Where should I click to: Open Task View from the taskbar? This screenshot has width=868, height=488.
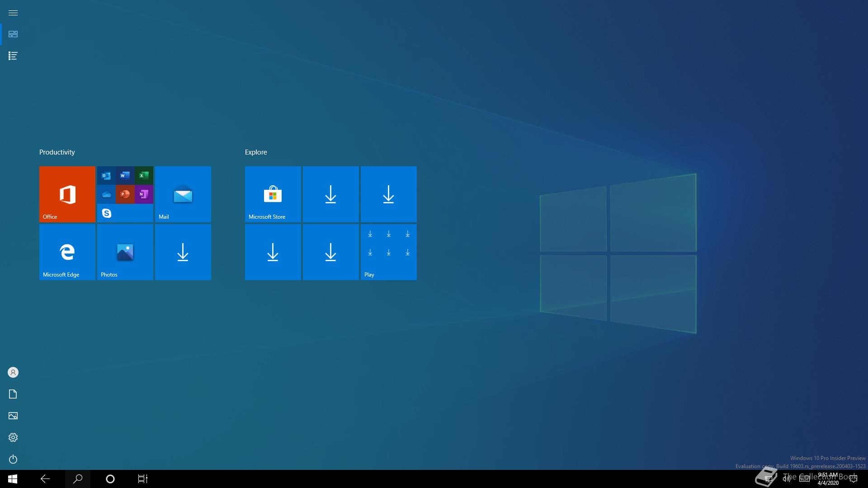(143, 479)
